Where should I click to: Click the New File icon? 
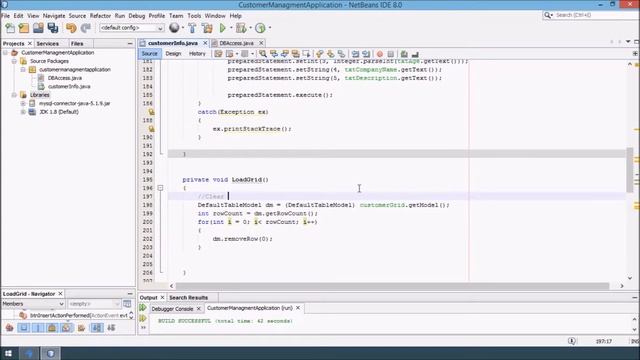[10, 28]
